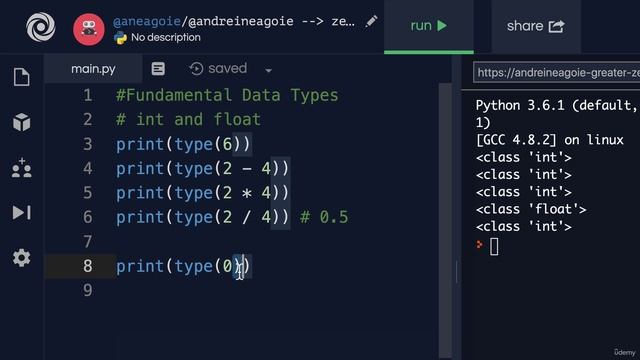
Task: Click the saved history clock icon
Action: coord(196,69)
